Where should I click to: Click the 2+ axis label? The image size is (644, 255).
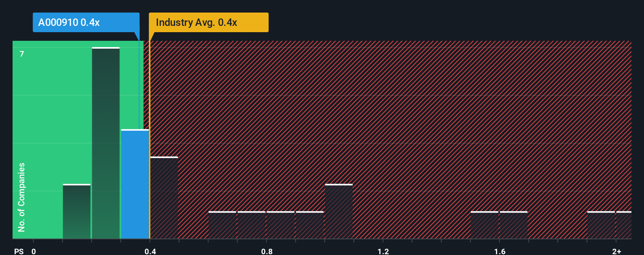(617, 251)
